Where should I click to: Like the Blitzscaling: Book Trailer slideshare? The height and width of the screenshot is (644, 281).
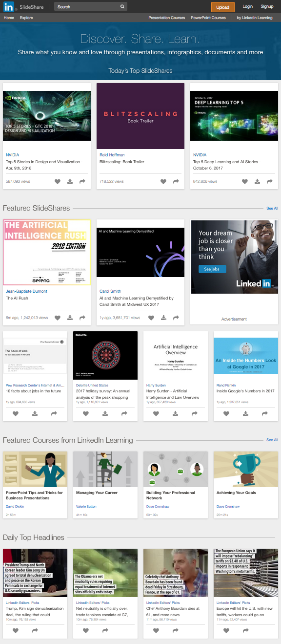[x=163, y=181]
